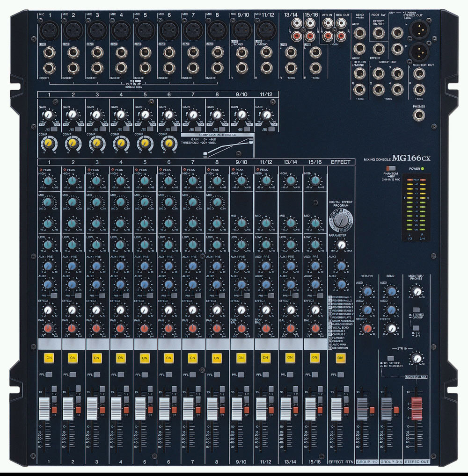Image resolution: width=468 pixels, height=476 pixels.
Task: Click the channel 2 HIGH EQ knob
Action: [x=72, y=180]
